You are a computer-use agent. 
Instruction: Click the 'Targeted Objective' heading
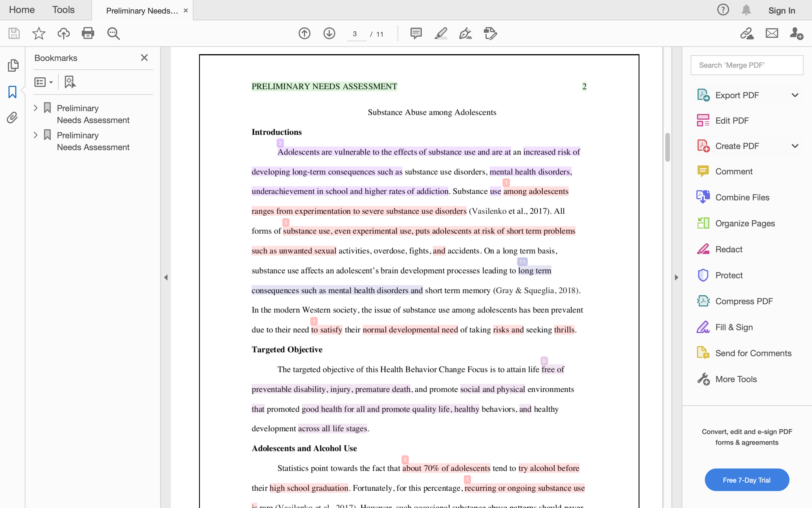pyautogui.click(x=287, y=349)
